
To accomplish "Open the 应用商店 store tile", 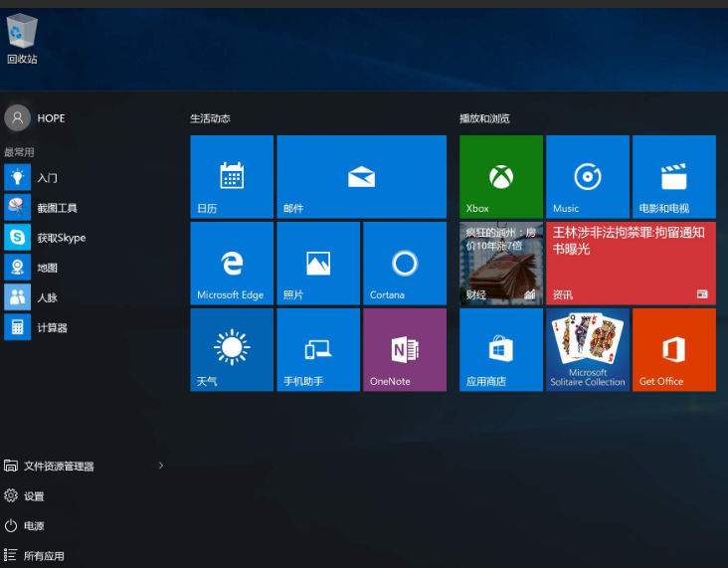I will tap(501, 349).
